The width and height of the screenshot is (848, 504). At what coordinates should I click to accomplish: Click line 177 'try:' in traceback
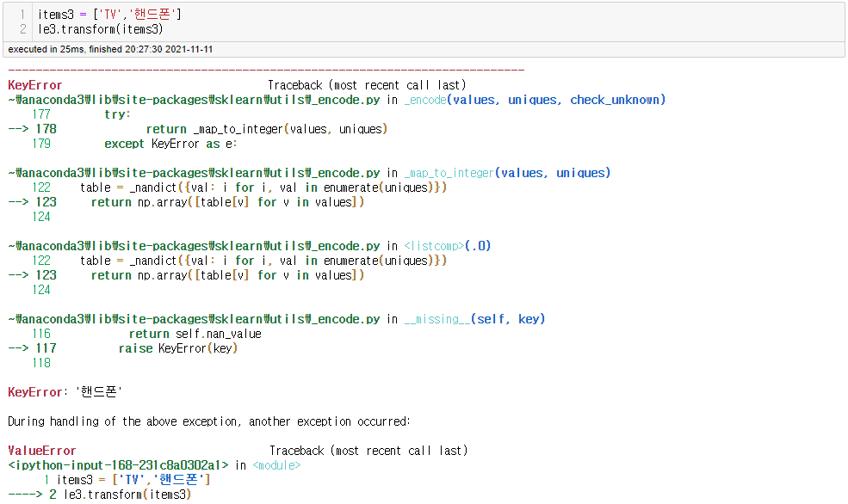tap(82, 114)
